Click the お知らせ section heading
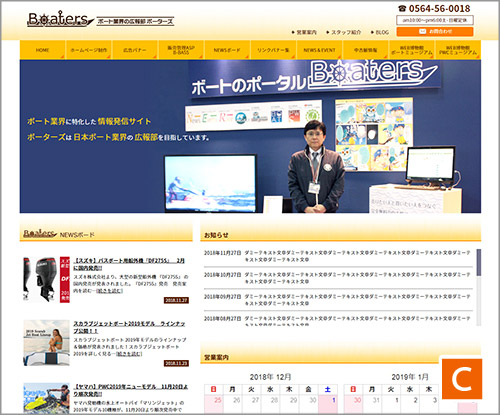This screenshot has width=500, height=415. 216,235
